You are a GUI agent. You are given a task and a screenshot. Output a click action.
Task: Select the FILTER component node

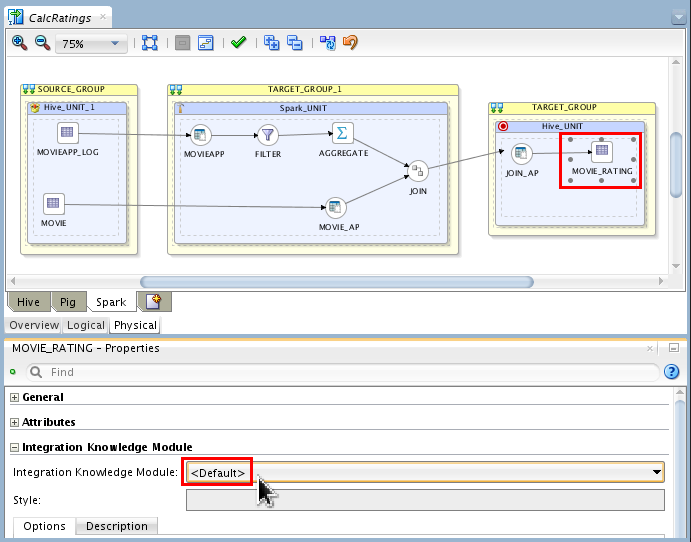pyautogui.click(x=267, y=135)
